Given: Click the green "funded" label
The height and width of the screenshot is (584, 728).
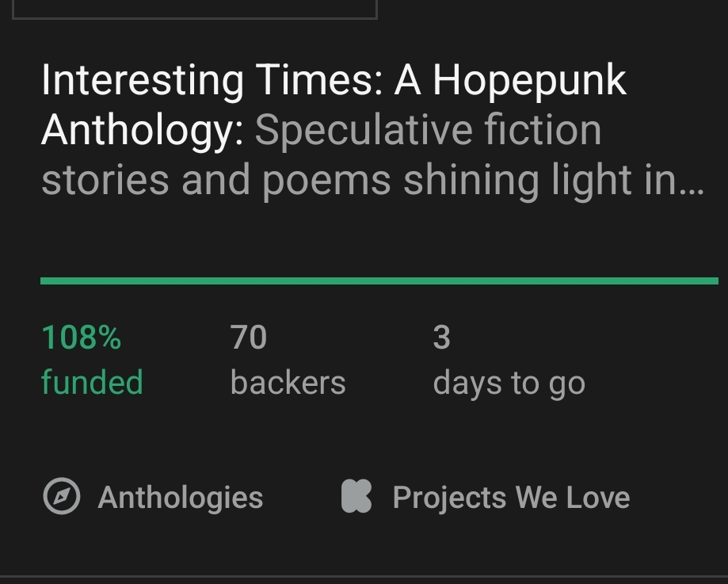Looking at the screenshot, I should point(92,383).
